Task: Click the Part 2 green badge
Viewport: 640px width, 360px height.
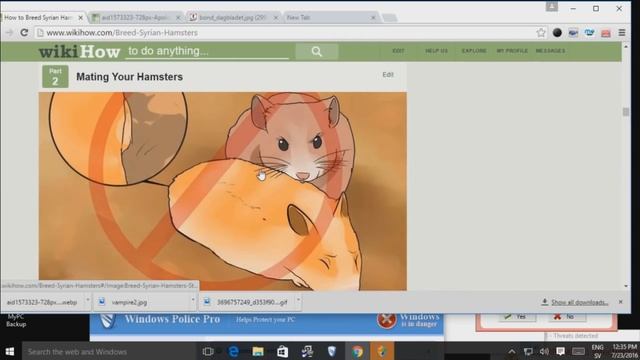Action: 55,77
